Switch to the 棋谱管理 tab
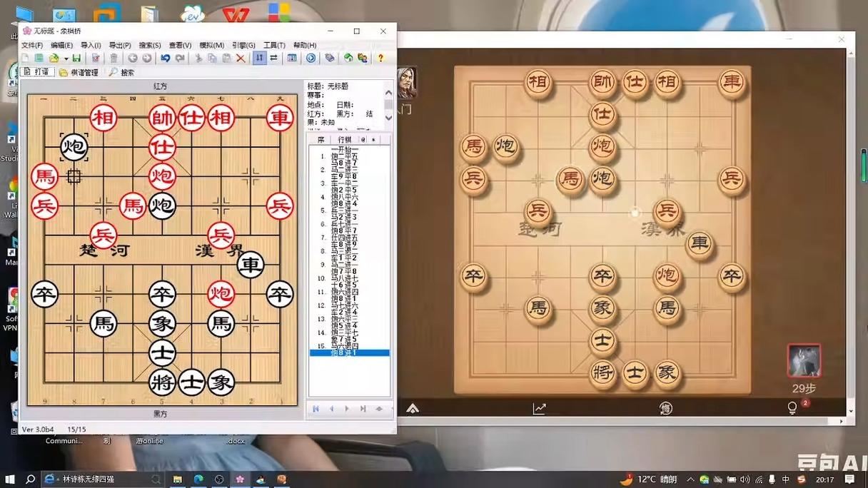The width and height of the screenshot is (868, 488). click(x=79, y=72)
